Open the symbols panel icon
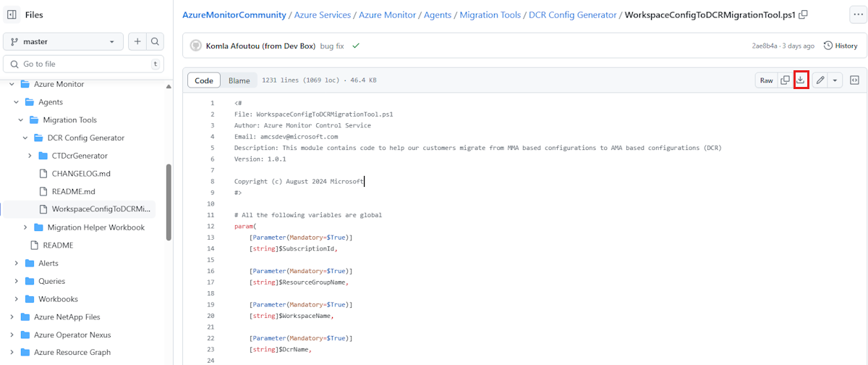The image size is (868, 365). pyautogui.click(x=854, y=80)
